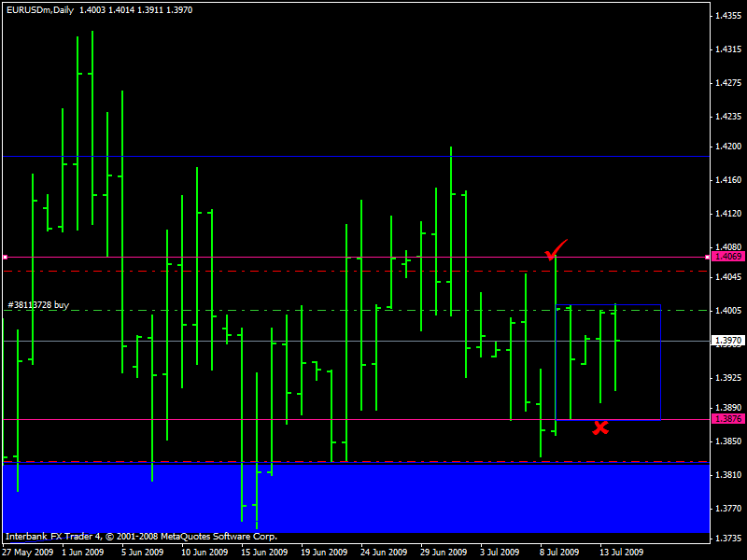Click the #38113728 buy order label
Image resolution: width=747 pixels, height=560 pixels.
point(38,305)
